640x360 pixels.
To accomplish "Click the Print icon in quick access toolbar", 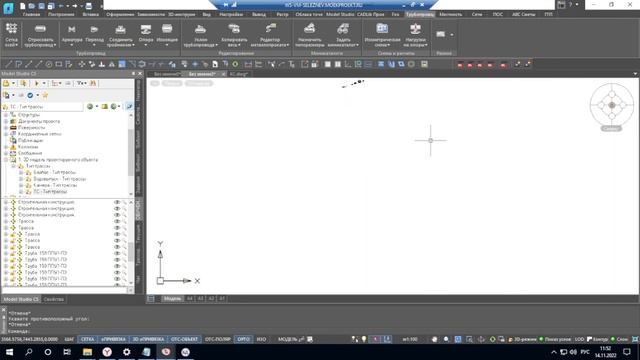I will click(89, 6).
